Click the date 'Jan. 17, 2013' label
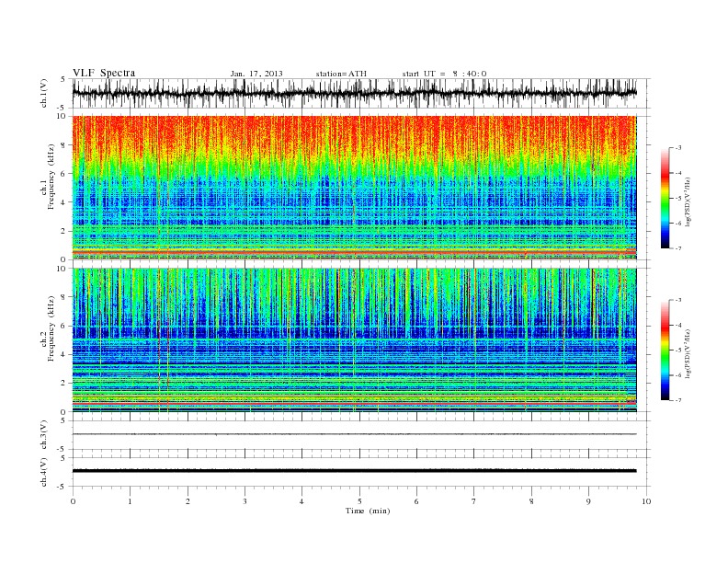 (x=256, y=74)
